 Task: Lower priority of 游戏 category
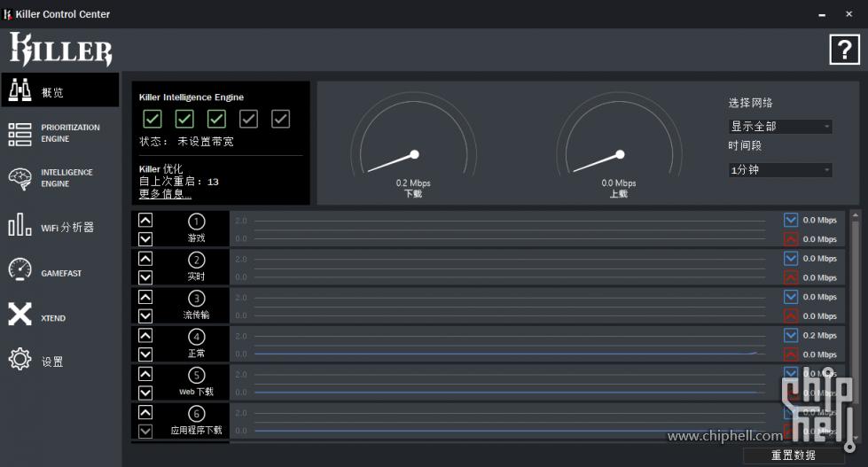(145, 238)
